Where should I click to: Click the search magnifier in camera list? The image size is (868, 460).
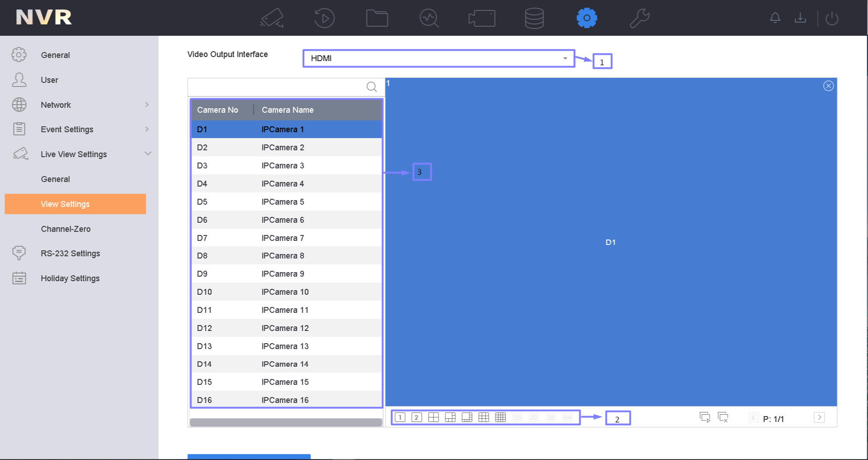click(x=372, y=87)
